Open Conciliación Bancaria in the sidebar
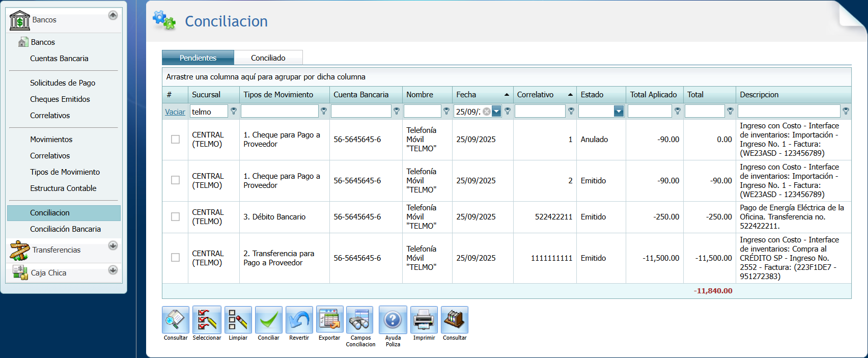 click(65, 229)
